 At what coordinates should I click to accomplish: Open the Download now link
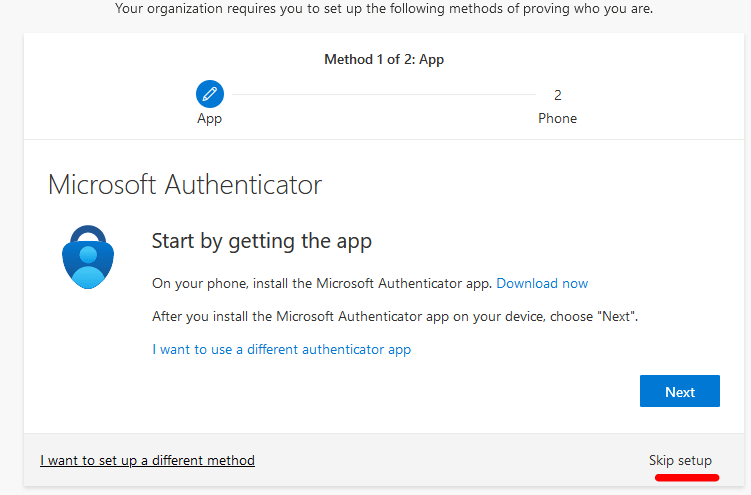pos(542,283)
